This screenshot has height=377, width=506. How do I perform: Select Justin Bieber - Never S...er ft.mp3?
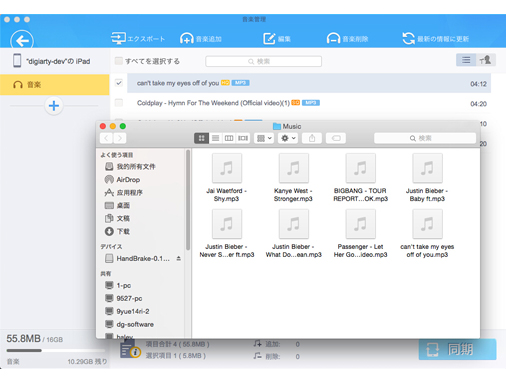[x=227, y=234]
